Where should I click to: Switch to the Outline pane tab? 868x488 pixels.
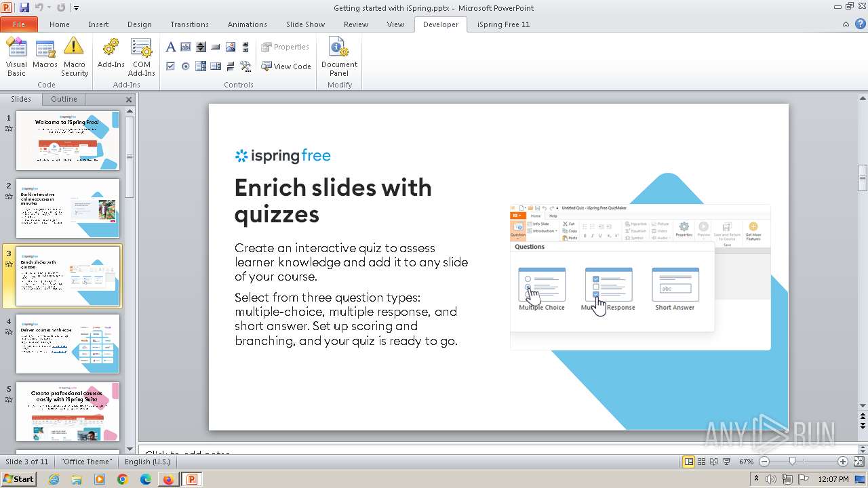click(64, 99)
